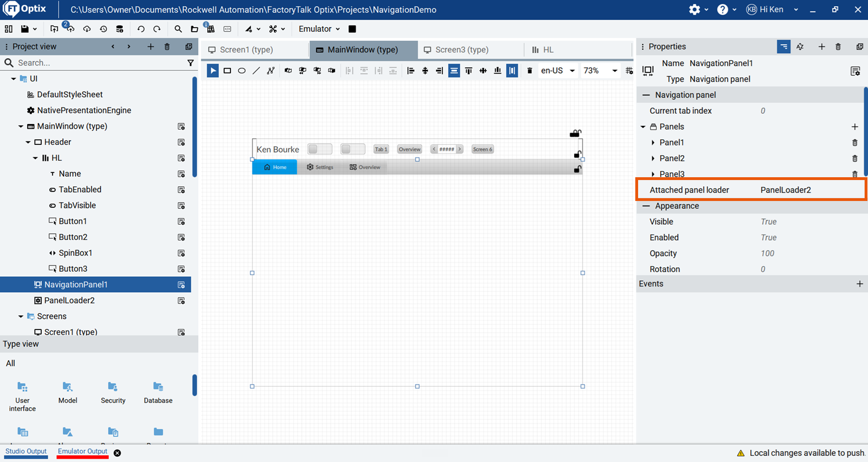The width and height of the screenshot is (868, 462).
Task: Switch to the Screen3 (type) editor tab
Action: 471,50
